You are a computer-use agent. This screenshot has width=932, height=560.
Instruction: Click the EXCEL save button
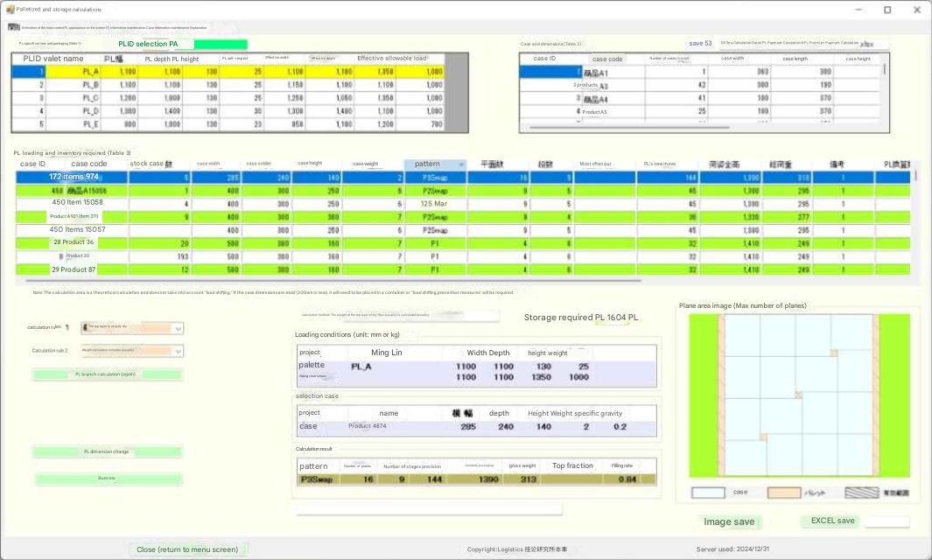832,521
